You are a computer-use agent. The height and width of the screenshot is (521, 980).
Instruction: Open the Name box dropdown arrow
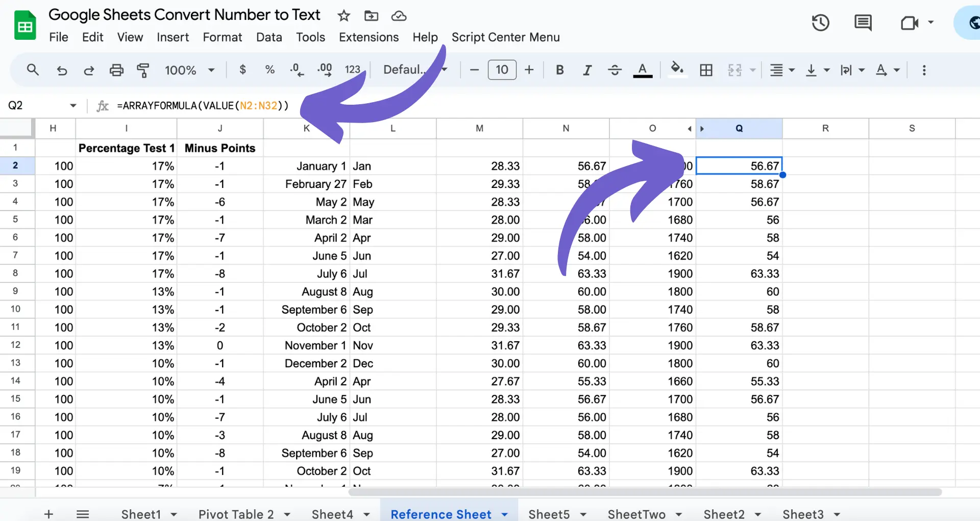point(73,106)
